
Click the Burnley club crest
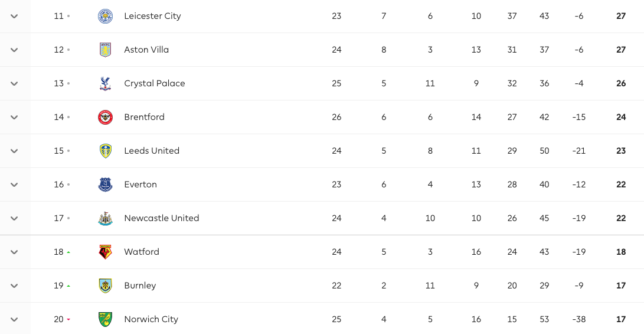pos(105,286)
